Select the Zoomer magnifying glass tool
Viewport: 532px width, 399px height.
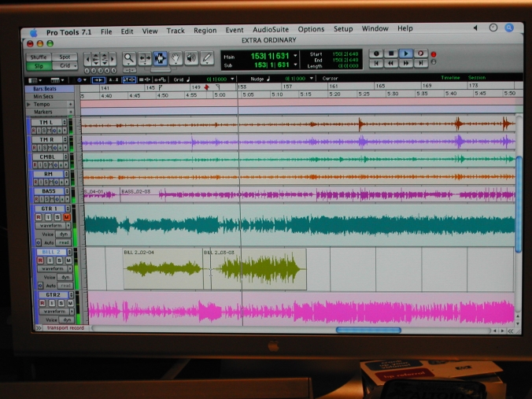[128, 59]
